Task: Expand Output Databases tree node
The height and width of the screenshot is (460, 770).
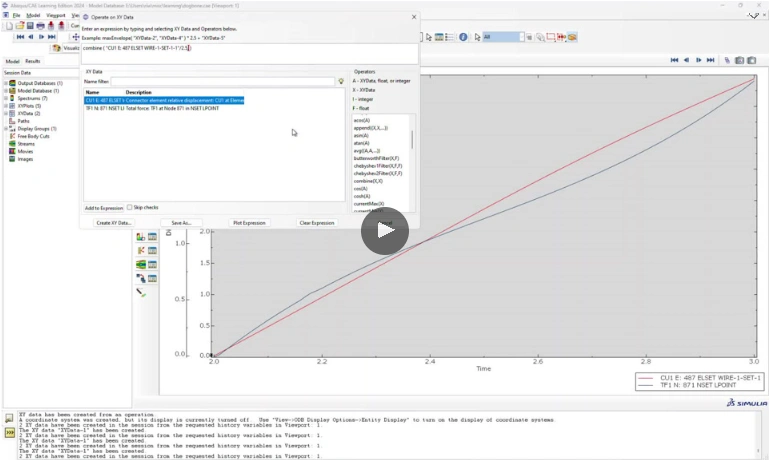Action: (6, 83)
